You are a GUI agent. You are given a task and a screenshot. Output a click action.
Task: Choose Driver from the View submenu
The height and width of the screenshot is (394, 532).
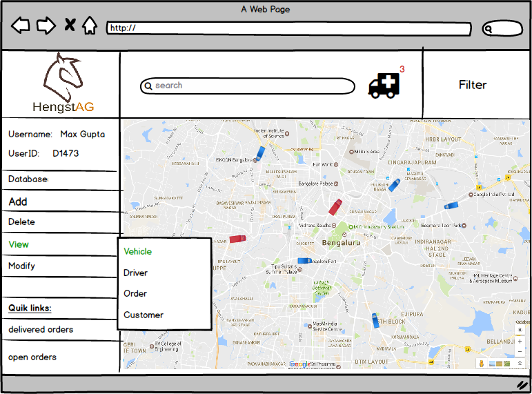[x=135, y=273]
